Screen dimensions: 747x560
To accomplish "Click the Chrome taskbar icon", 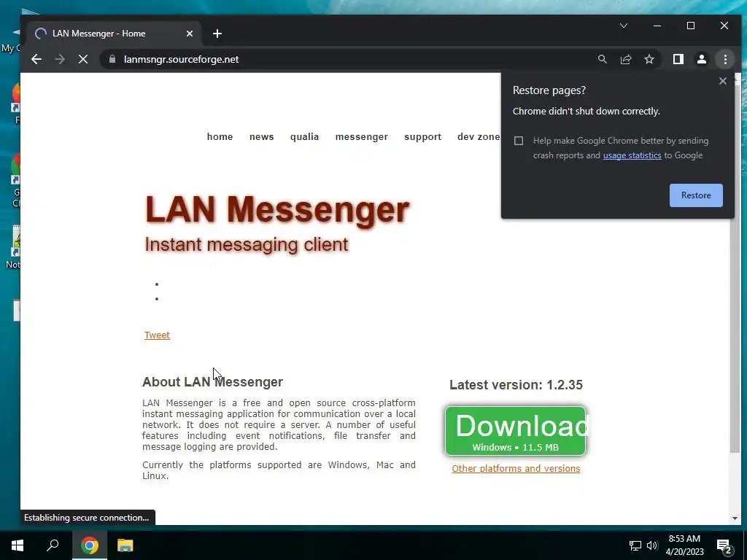I will pyautogui.click(x=90, y=545).
